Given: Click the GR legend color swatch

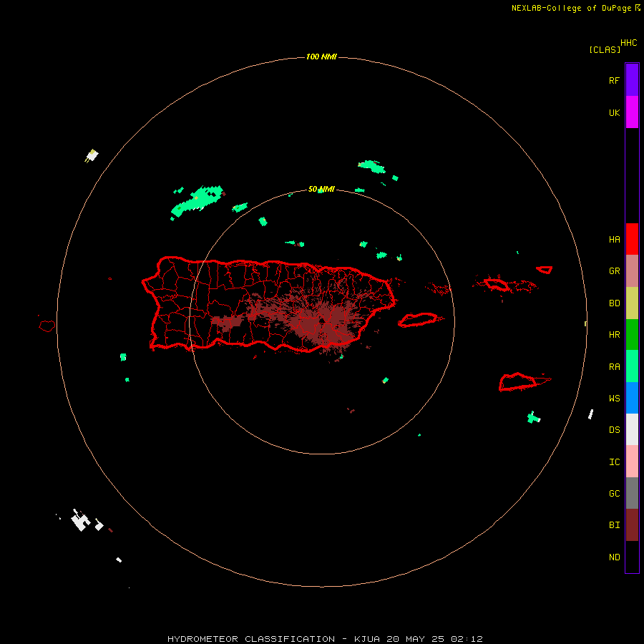Looking at the screenshot, I should tap(632, 270).
